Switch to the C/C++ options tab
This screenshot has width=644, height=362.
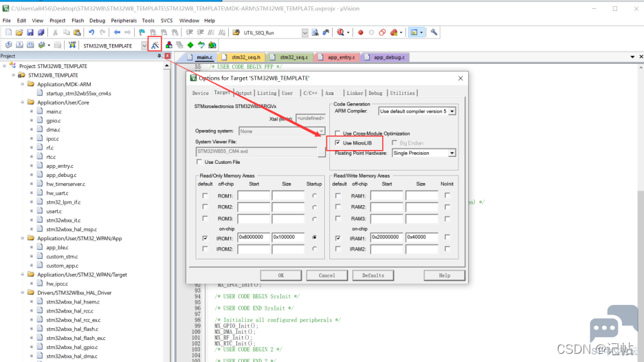tap(310, 94)
